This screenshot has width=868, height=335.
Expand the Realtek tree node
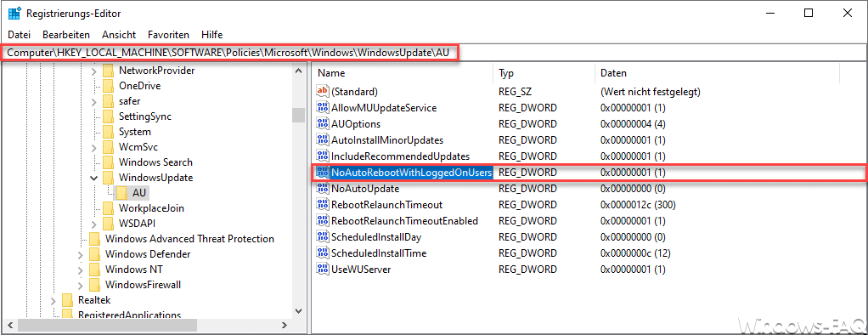click(x=54, y=301)
